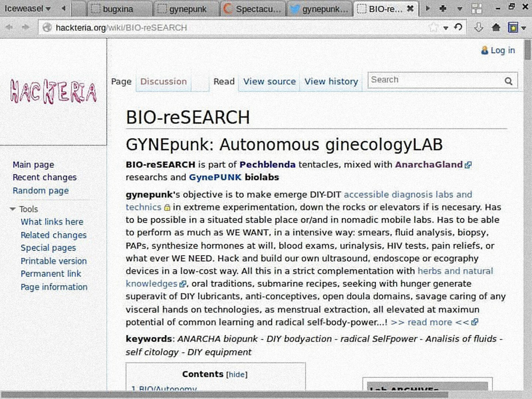Click the page vertical scrollbar thumb
The height and width of the screenshot is (399, 532).
coord(528,50)
